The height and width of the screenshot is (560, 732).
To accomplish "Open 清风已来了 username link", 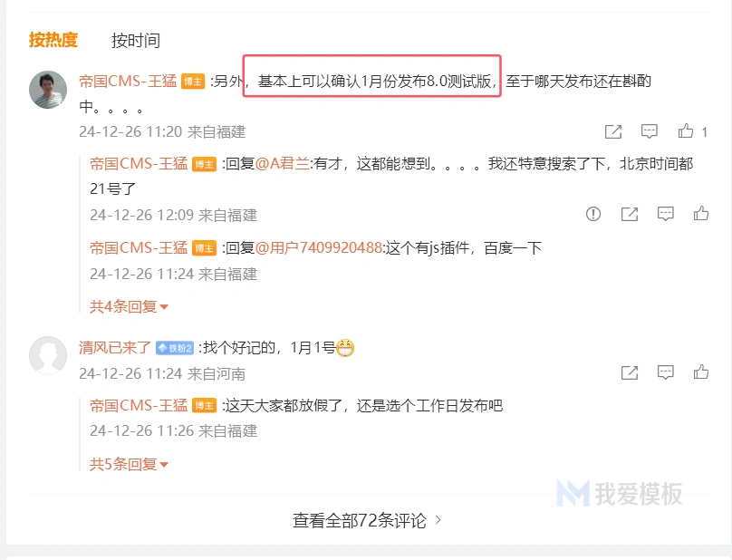I will tap(115, 347).
